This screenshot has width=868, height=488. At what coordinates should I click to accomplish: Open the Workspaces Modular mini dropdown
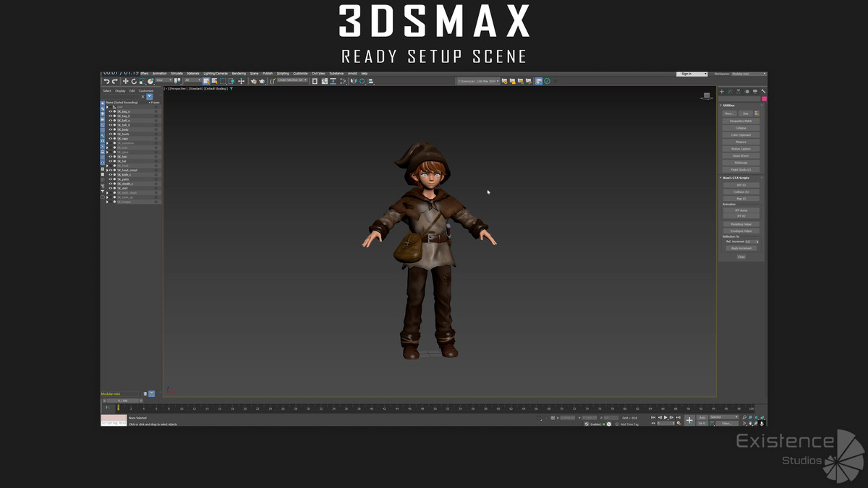click(x=749, y=74)
